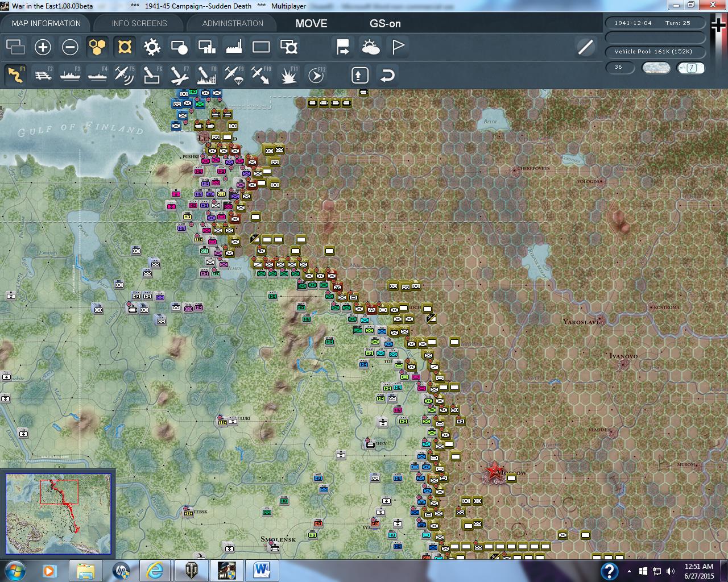The width and height of the screenshot is (728, 582).
Task: Select F4 amphibious ship mode
Action: point(98,75)
